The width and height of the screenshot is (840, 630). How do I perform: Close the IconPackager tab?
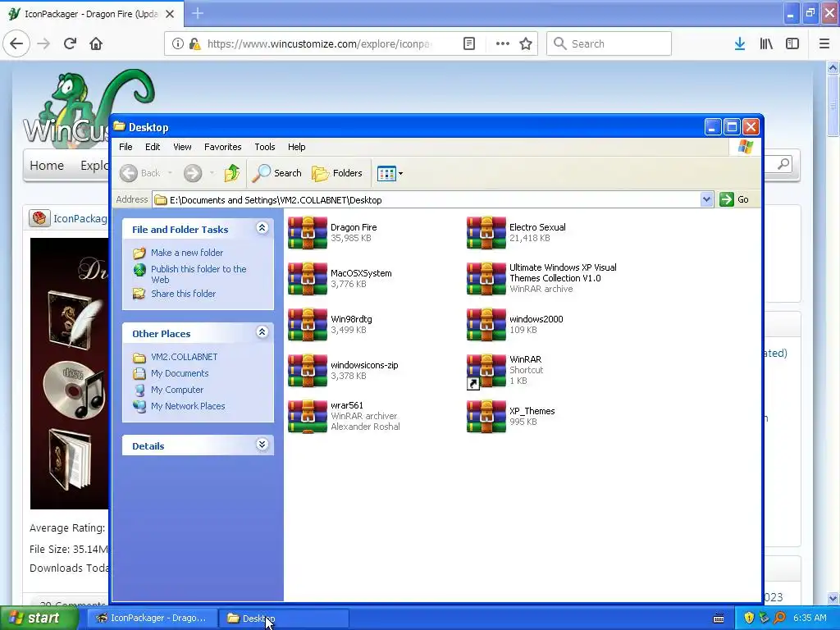pos(169,14)
